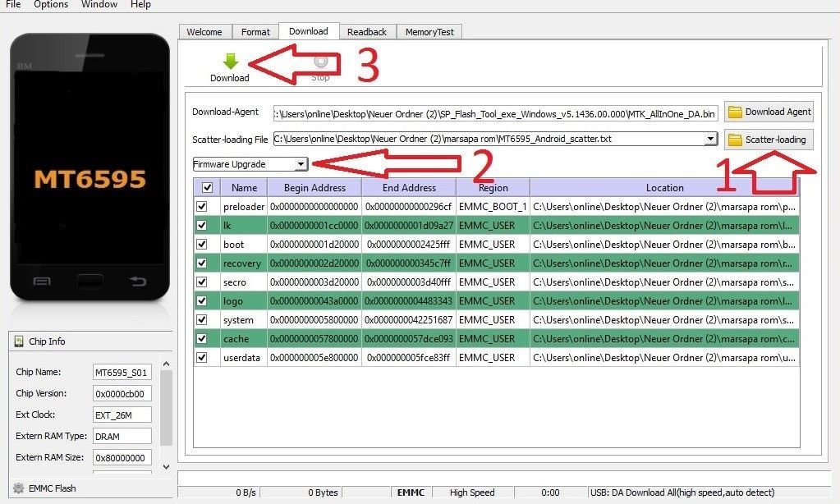The height and width of the screenshot is (504, 840).
Task: Click the green Download arrow icon
Action: (231, 62)
